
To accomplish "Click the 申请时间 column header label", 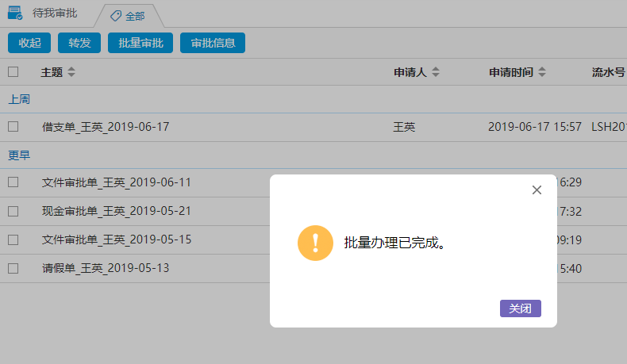I will tap(511, 72).
